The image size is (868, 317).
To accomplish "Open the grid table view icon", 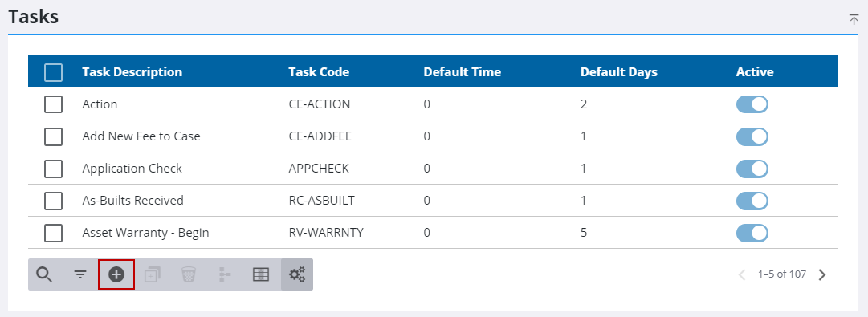I will pos(261,274).
